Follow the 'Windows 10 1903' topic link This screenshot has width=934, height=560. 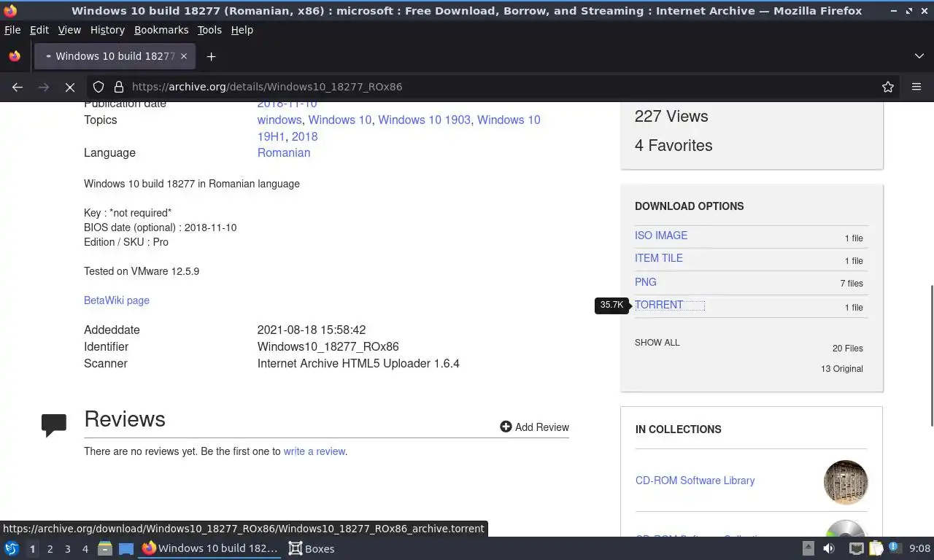(x=424, y=120)
